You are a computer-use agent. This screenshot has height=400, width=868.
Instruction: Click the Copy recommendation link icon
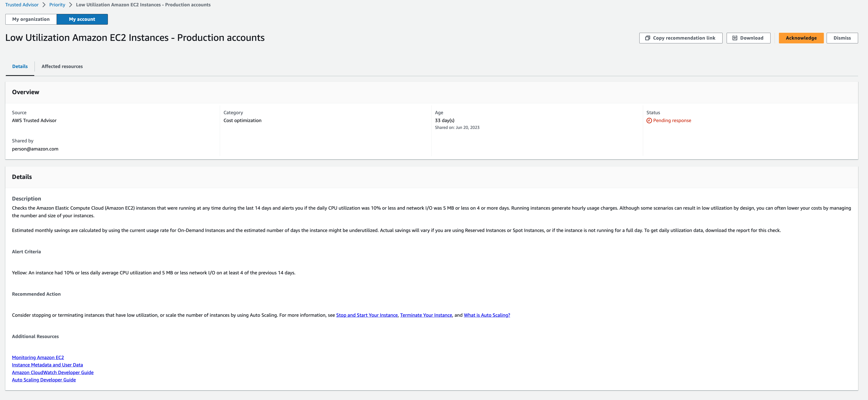647,38
